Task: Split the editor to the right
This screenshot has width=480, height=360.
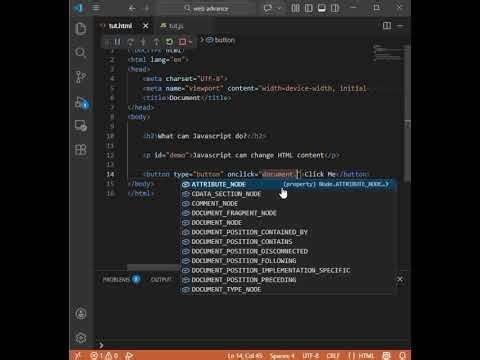Action: (x=387, y=26)
